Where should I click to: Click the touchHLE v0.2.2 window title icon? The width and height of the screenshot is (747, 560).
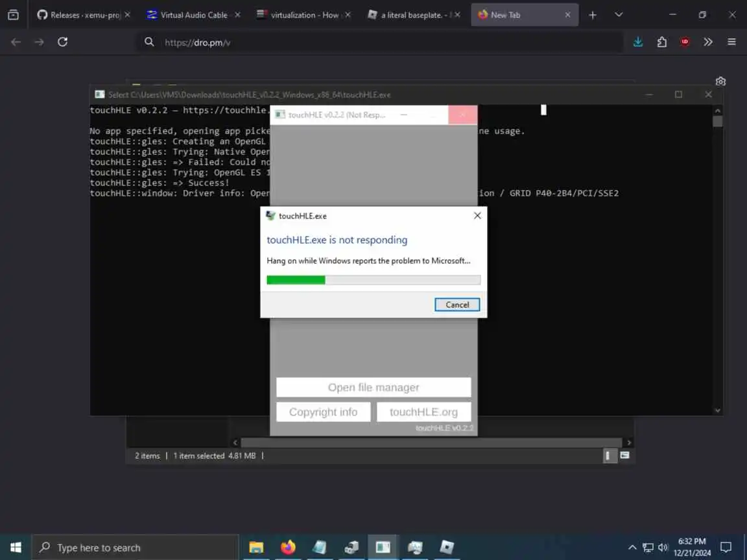coord(280,115)
